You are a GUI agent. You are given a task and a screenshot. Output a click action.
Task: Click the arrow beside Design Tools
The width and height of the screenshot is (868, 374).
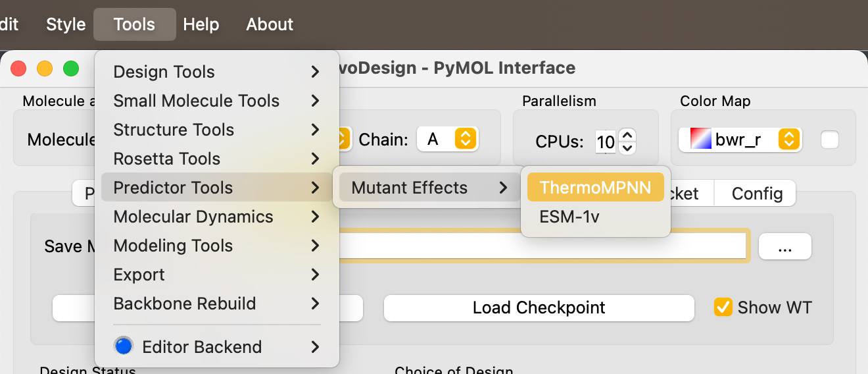316,72
